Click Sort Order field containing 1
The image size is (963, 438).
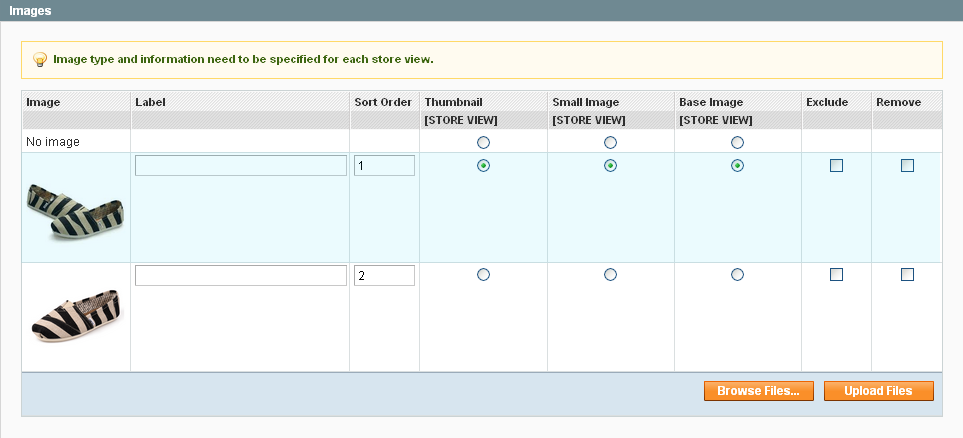pos(384,166)
